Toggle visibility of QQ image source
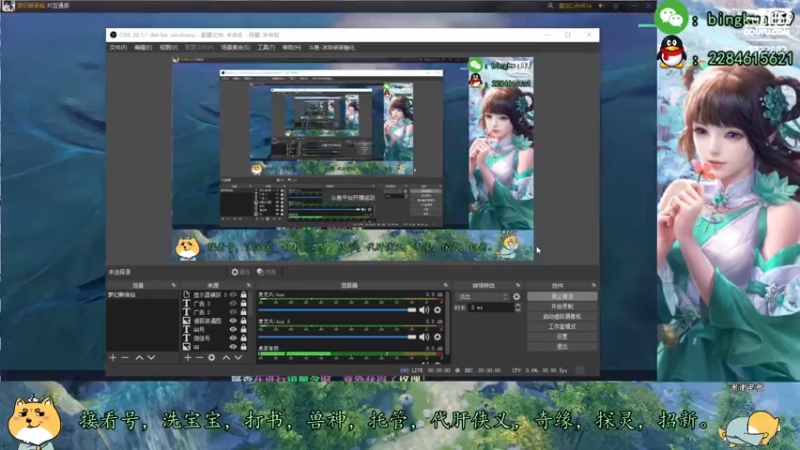 click(233, 346)
